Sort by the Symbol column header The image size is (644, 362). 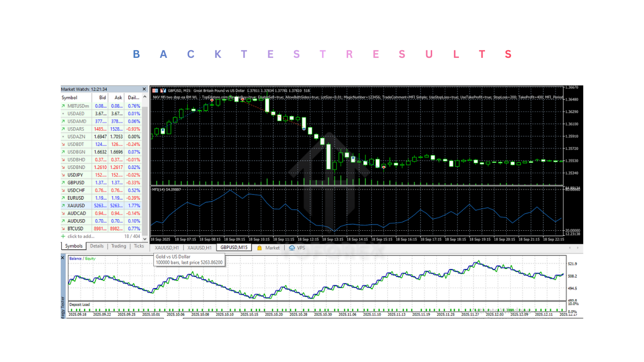[x=70, y=98]
